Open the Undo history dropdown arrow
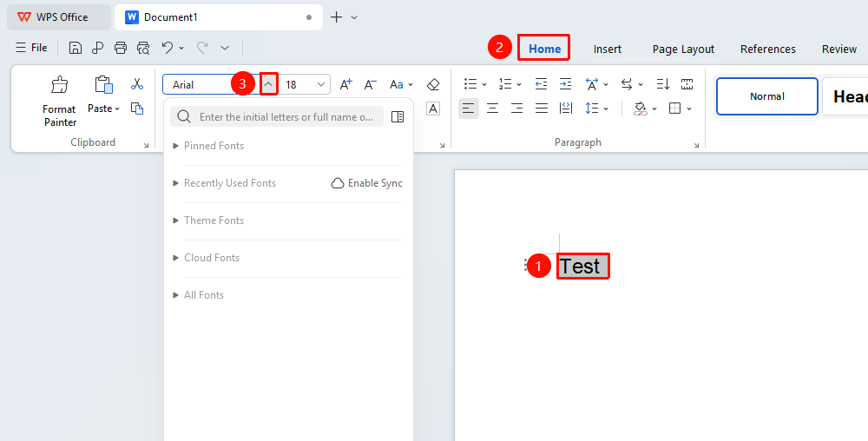This screenshot has width=868, height=441. [181, 48]
